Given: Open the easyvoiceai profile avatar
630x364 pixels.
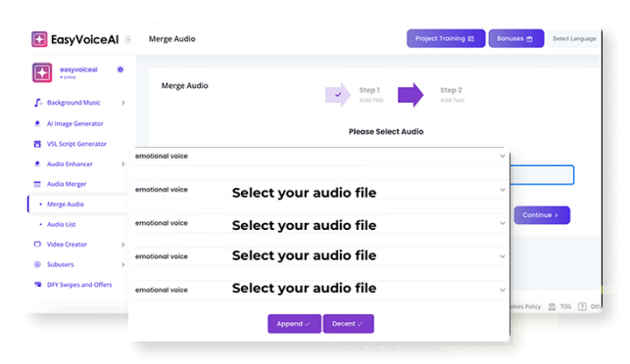Looking at the screenshot, I should click(x=42, y=72).
